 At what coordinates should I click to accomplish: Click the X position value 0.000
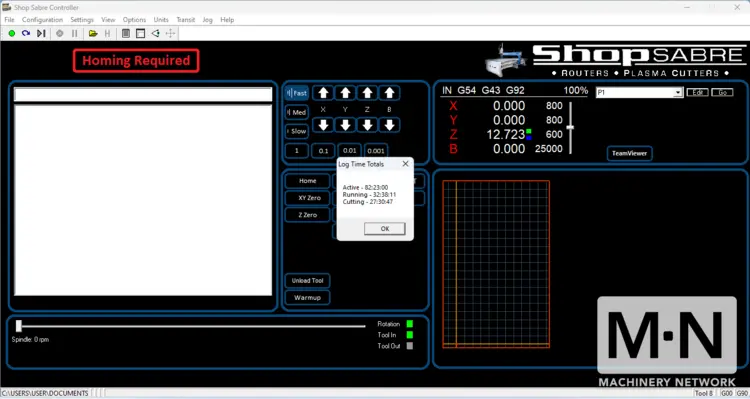click(509, 106)
